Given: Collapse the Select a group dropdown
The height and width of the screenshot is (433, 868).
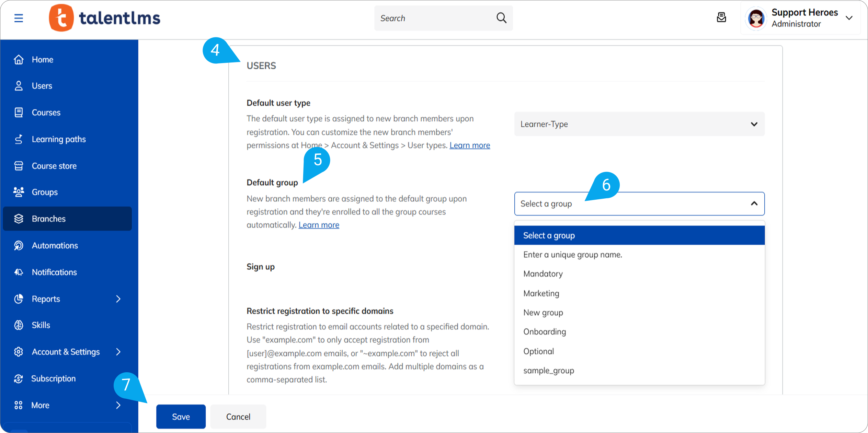Looking at the screenshot, I should tap(754, 204).
